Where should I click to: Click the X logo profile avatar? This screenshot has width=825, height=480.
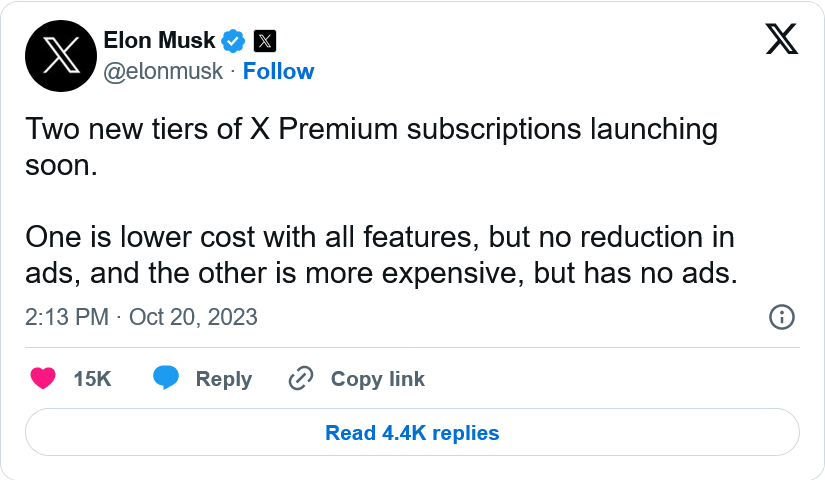click(x=60, y=55)
